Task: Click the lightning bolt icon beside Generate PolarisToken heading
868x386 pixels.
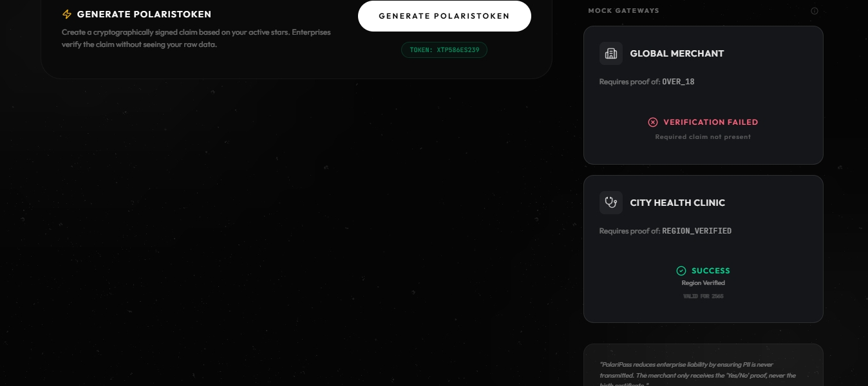Action: [67, 14]
